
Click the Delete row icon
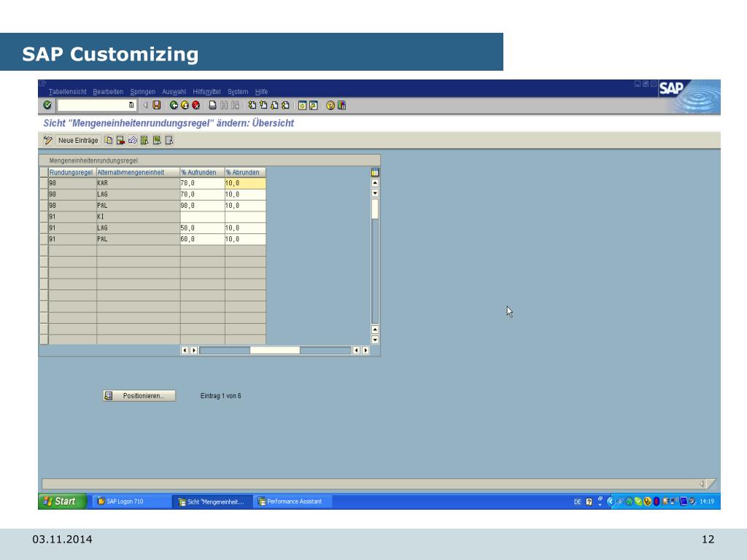tap(120, 140)
